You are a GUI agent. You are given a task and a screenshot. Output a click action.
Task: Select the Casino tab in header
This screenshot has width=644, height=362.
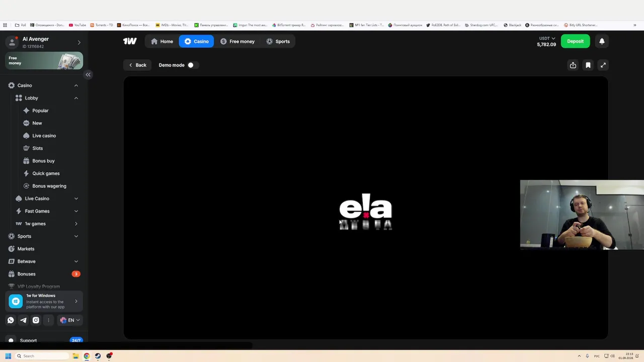(196, 41)
